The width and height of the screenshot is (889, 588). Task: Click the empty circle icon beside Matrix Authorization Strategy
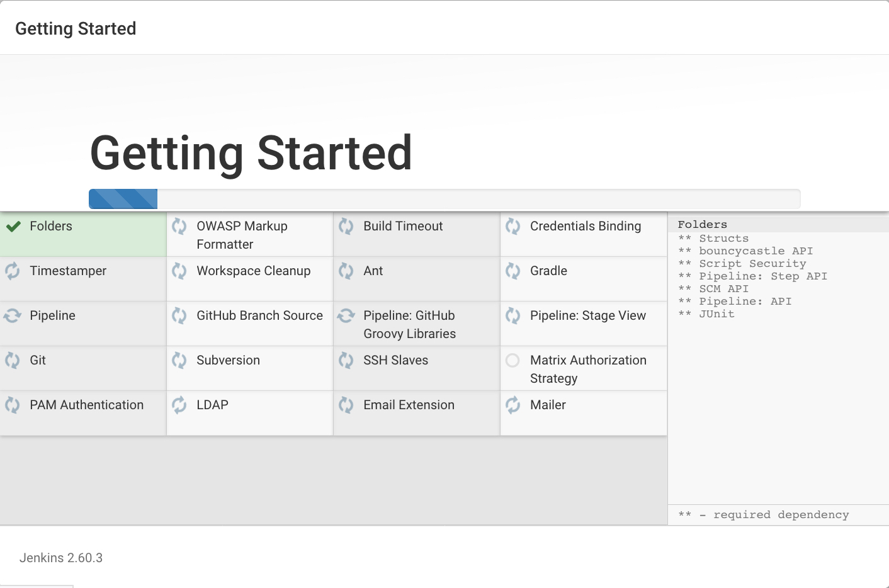click(513, 361)
